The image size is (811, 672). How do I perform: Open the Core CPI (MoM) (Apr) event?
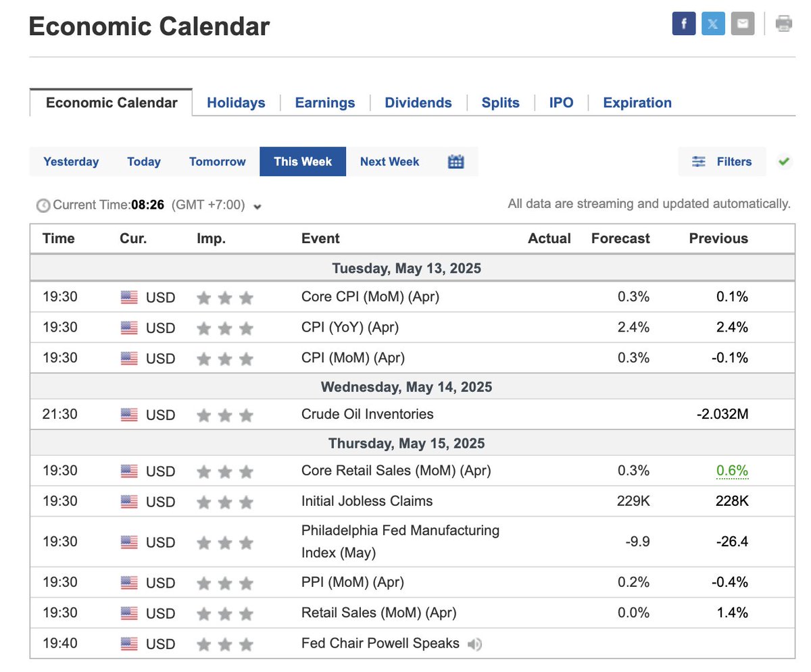(x=370, y=296)
